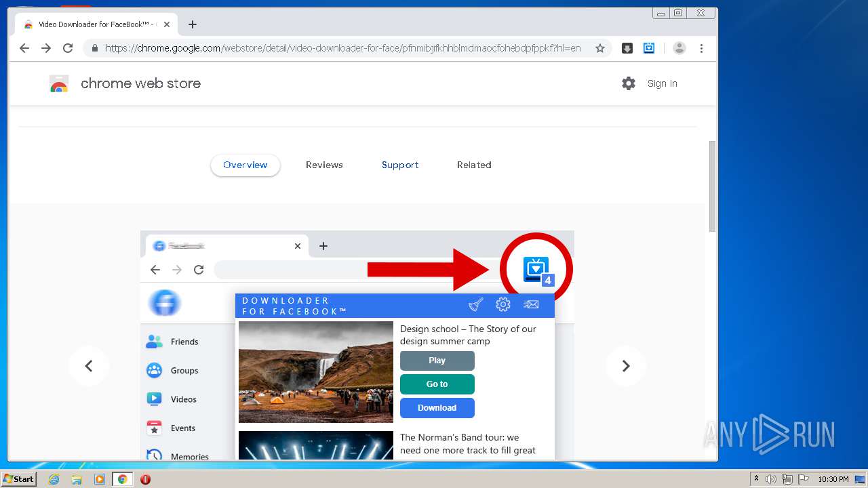
Task: Launch Internet Explorer from the taskbar
Action: pos(54,479)
